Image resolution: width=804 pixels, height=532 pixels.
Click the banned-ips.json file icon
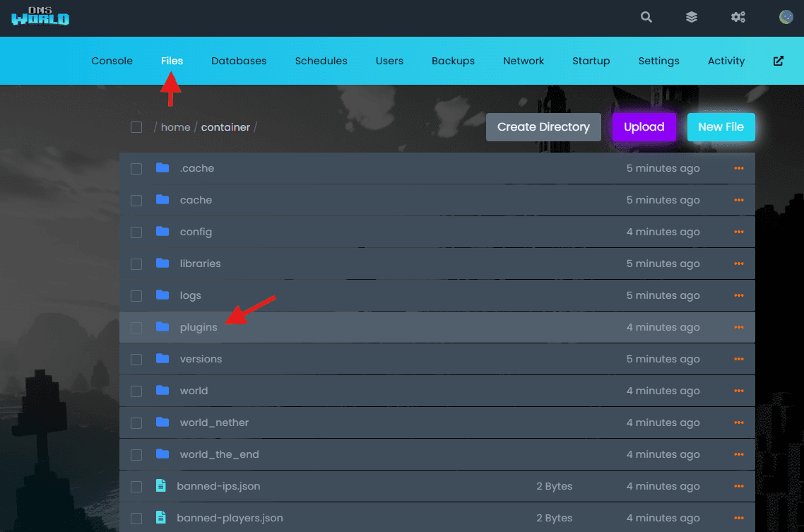(161, 486)
